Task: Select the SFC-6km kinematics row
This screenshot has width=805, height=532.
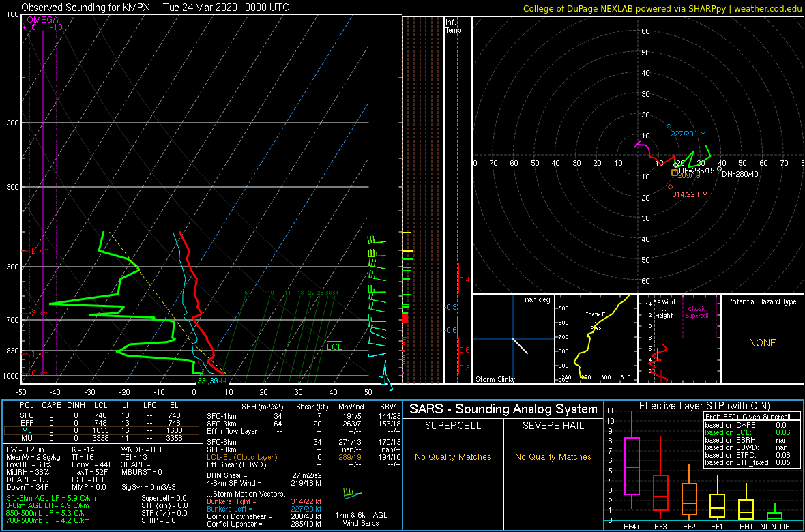Action: pyautogui.click(x=304, y=442)
